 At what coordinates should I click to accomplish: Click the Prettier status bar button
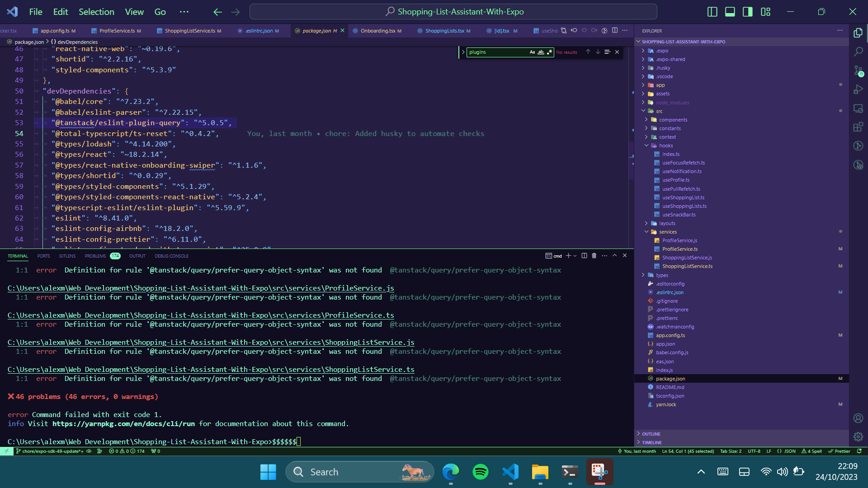[x=839, y=451]
